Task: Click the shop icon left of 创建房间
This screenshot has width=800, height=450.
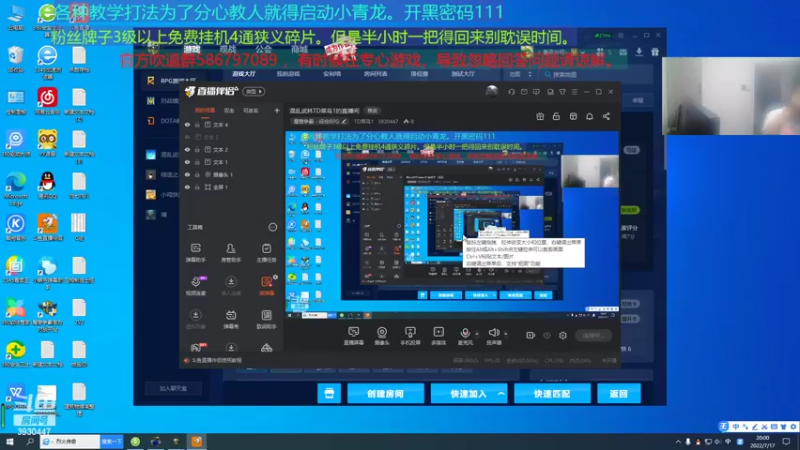Action: 329,393
